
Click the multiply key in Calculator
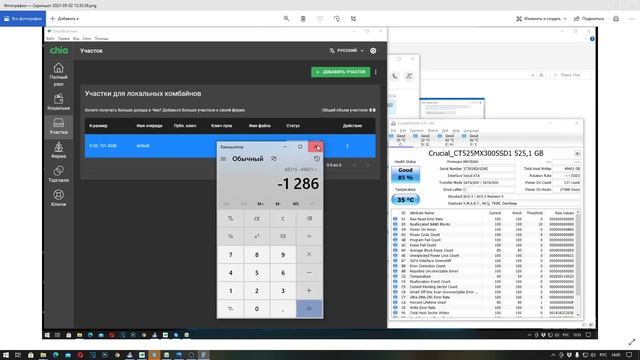309,255
